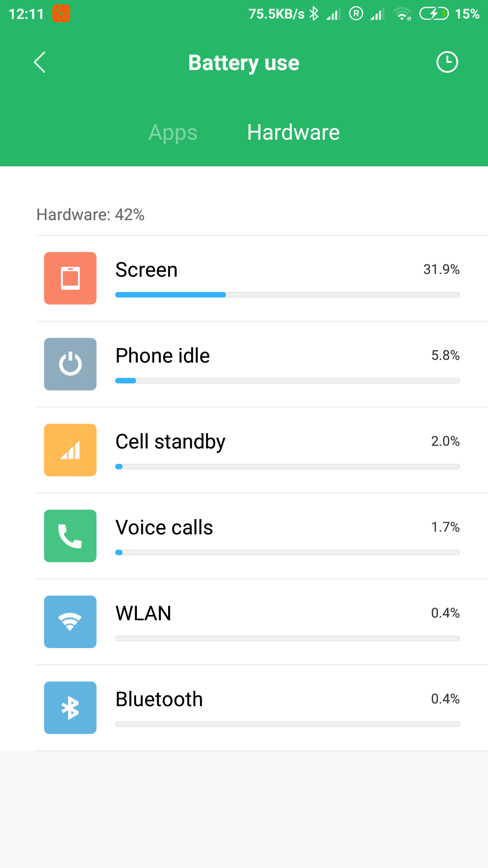
Task: Tap the Phone idle power icon
Action: pos(70,364)
